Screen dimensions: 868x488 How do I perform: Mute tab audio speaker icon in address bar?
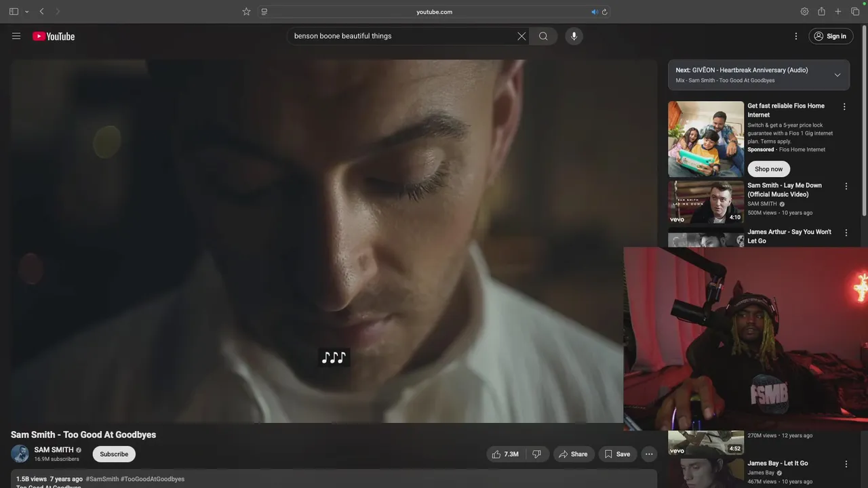[x=594, y=12]
